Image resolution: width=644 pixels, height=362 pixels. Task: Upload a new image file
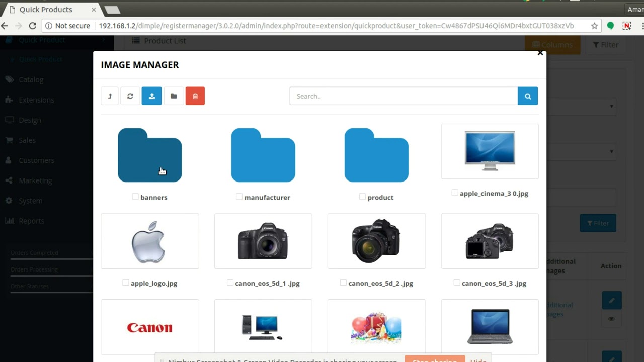tap(151, 96)
